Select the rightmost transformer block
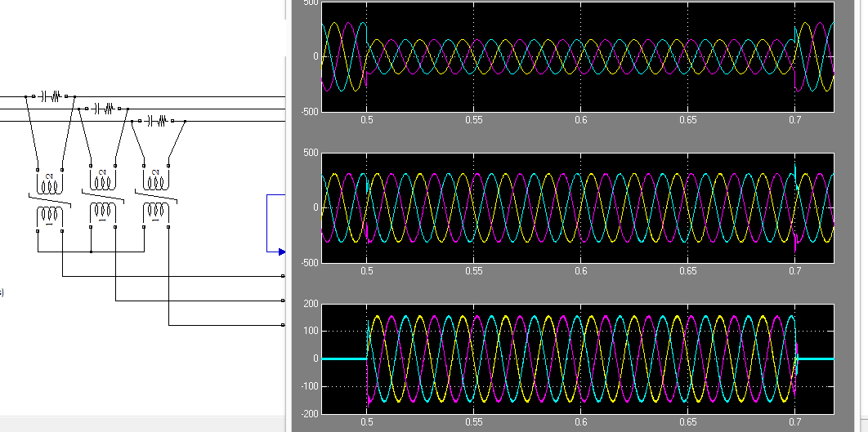868x432 pixels. click(x=156, y=195)
